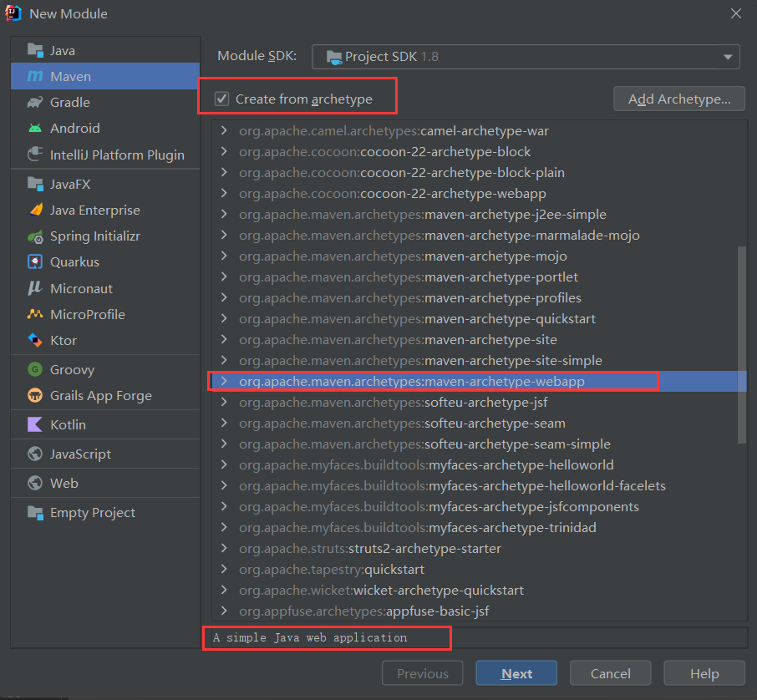Expand the camel-archetype-war node

click(224, 130)
